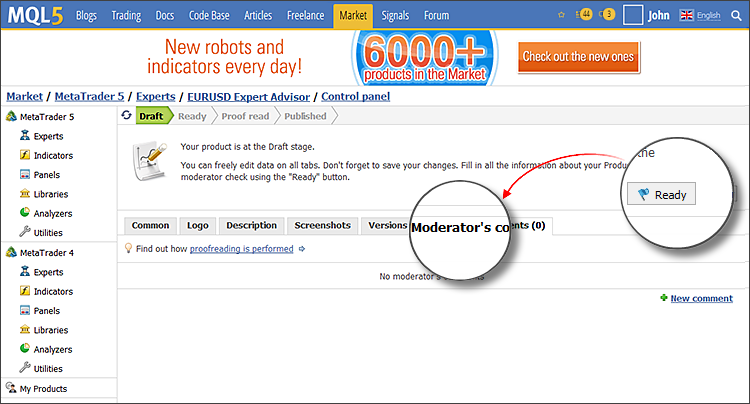Switch to the Screenshots tab
The height and width of the screenshot is (404, 750).
322,226
